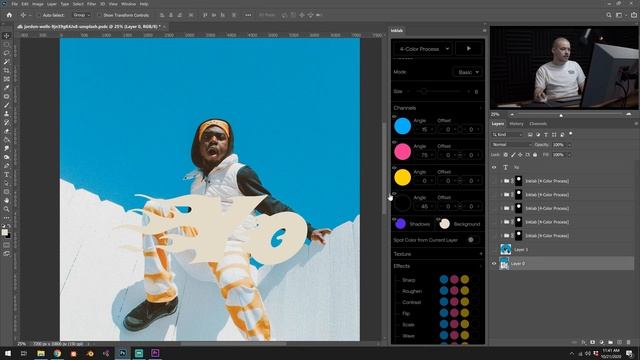Toggle the magenta dot for the Roughen effect
This screenshot has width=640, height=360.
pyautogui.click(x=454, y=291)
